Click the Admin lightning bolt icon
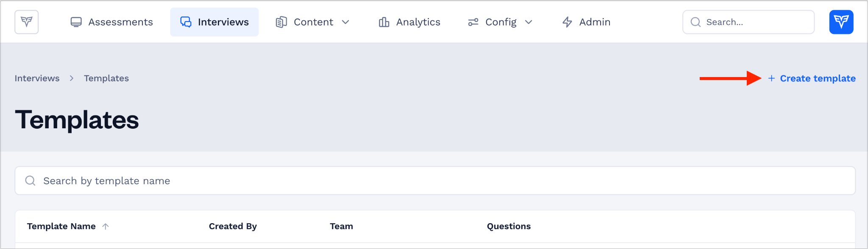This screenshot has width=868, height=249. click(567, 22)
